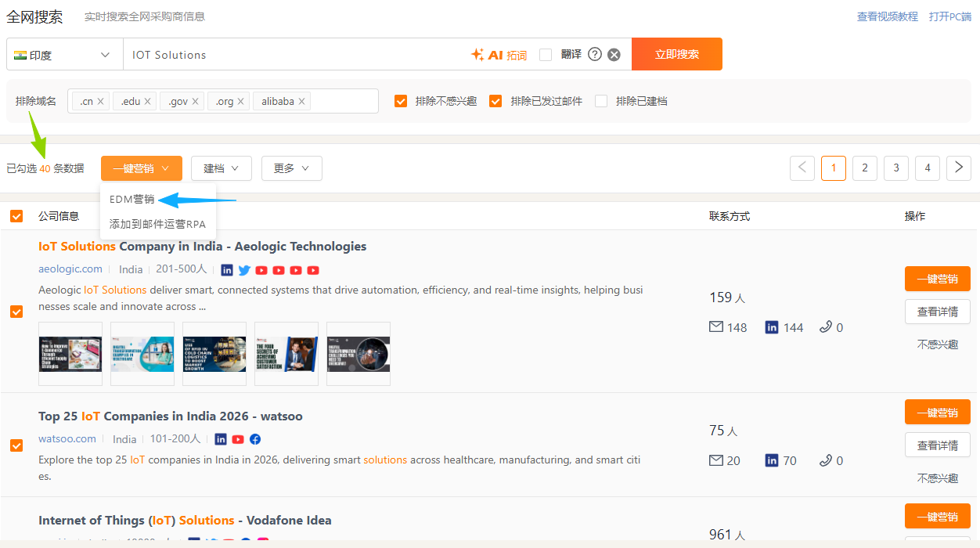Screen dimensions: 980x548
Task: Open watsoo's Facebook page icon
Action: click(x=255, y=439)
